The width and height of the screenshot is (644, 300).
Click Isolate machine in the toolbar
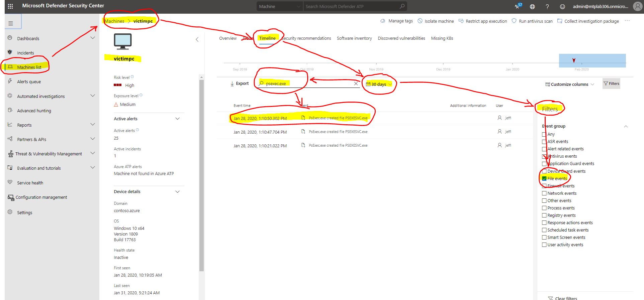436,21
